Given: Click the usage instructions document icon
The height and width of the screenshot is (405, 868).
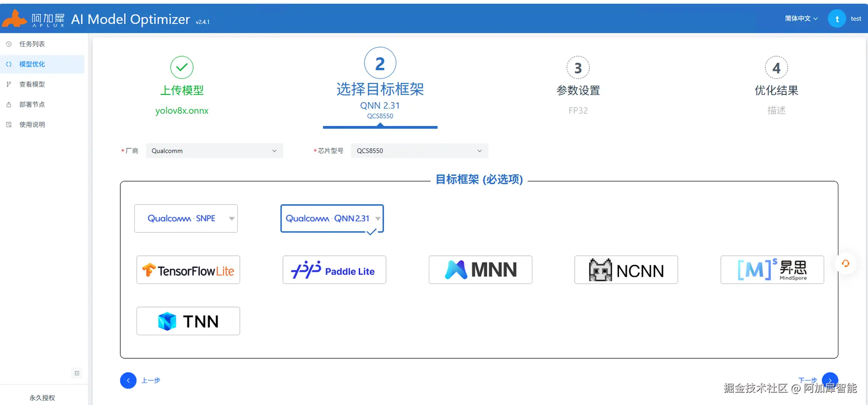Looking at the screenshot, I should pyautogui.click(x=9, y=124).
